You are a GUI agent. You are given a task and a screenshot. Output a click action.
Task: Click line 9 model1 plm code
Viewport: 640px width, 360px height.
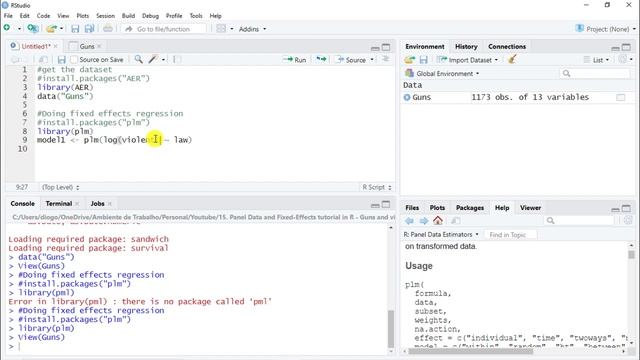coord(114,140)
